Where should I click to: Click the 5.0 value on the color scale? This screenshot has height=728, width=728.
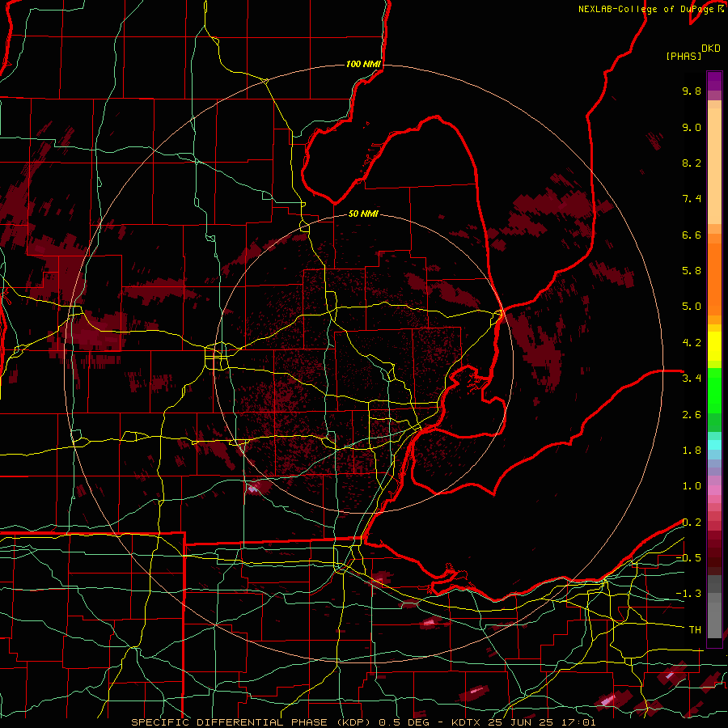[692, 307]
